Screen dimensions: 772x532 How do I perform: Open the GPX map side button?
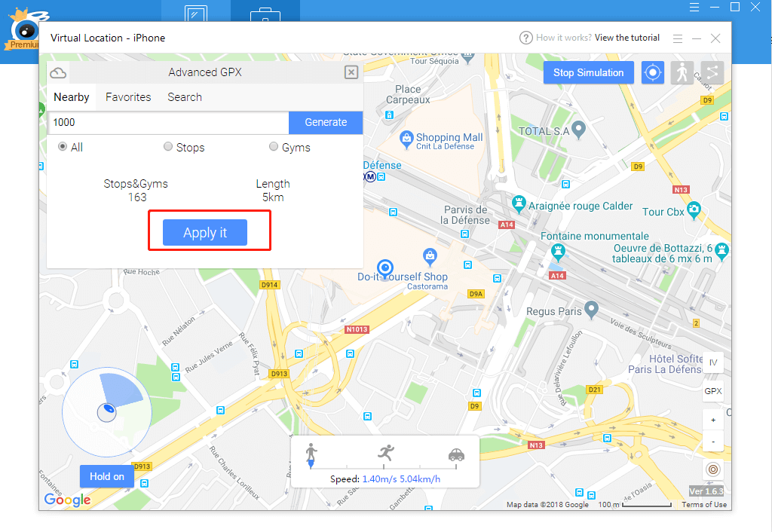pyautogui.click(x=713, y=391)
